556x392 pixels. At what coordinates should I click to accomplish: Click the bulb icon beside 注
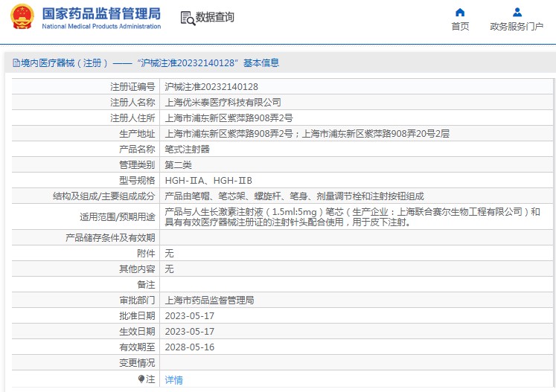141,379
